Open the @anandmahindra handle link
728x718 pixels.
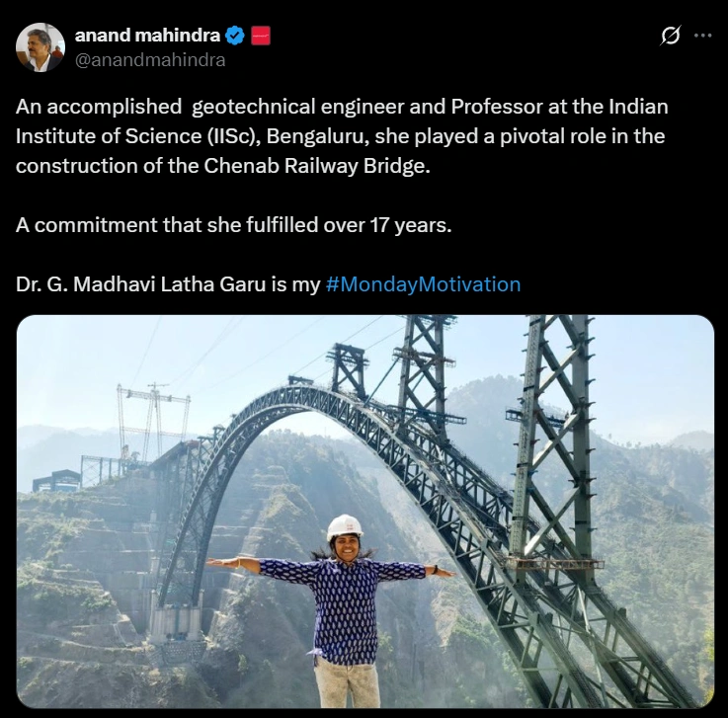[150, 59]
